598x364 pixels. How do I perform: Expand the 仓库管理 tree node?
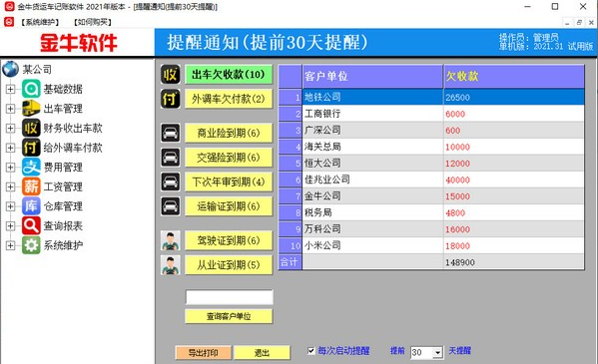(10, 206)
